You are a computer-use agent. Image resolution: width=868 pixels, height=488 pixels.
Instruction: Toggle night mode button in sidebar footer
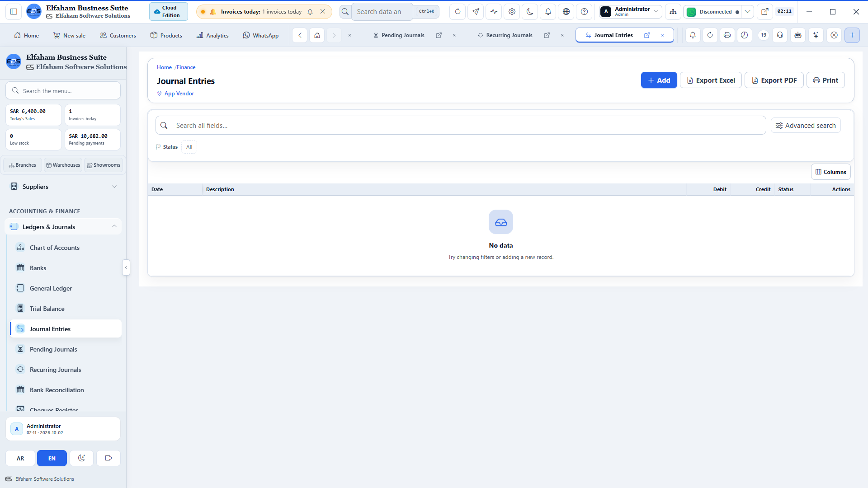click(81, 458)
